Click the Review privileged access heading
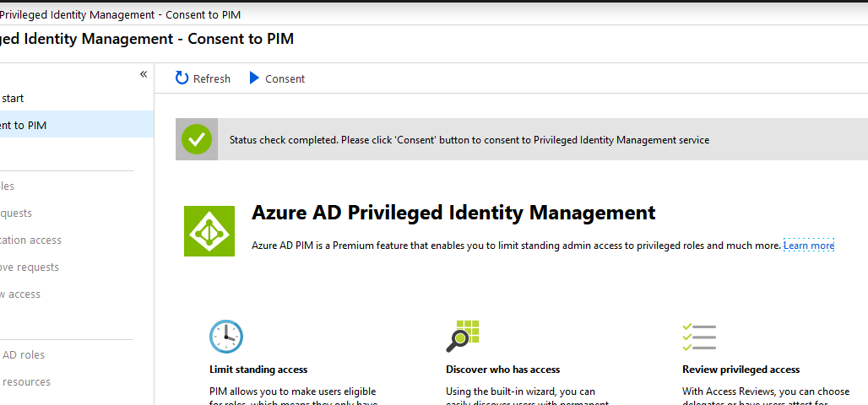 741,369
